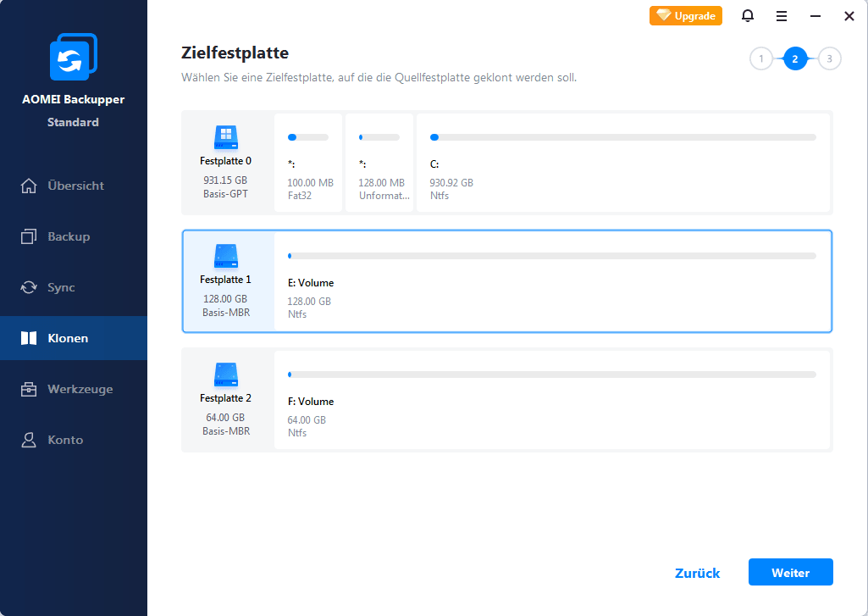Viewport: 868px width, 616px height.
Task: Click the Zurück link
Action: pyautogui.click(x=697, y=573)
